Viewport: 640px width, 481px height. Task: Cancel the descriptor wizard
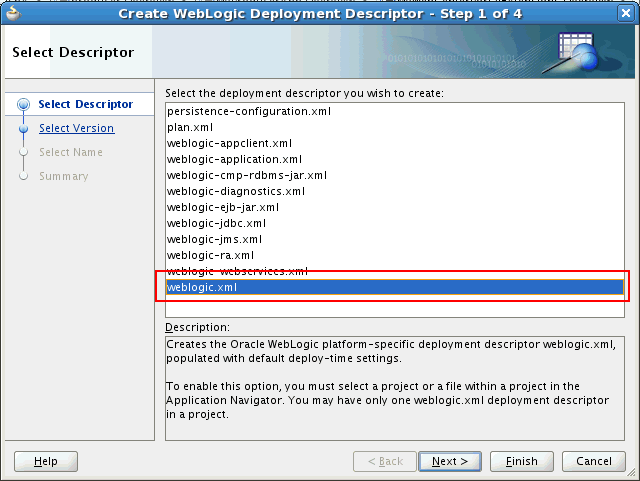[x=593, y=461]
